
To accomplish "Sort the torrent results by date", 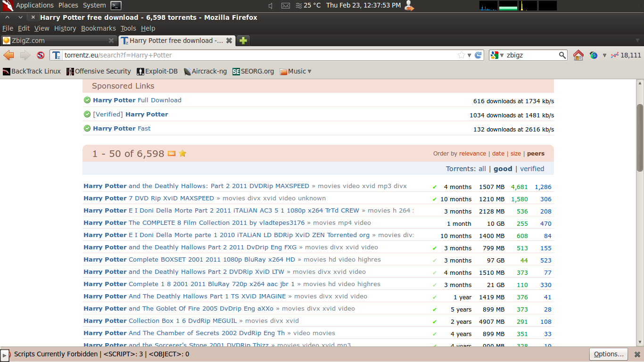I will [498, 153].
